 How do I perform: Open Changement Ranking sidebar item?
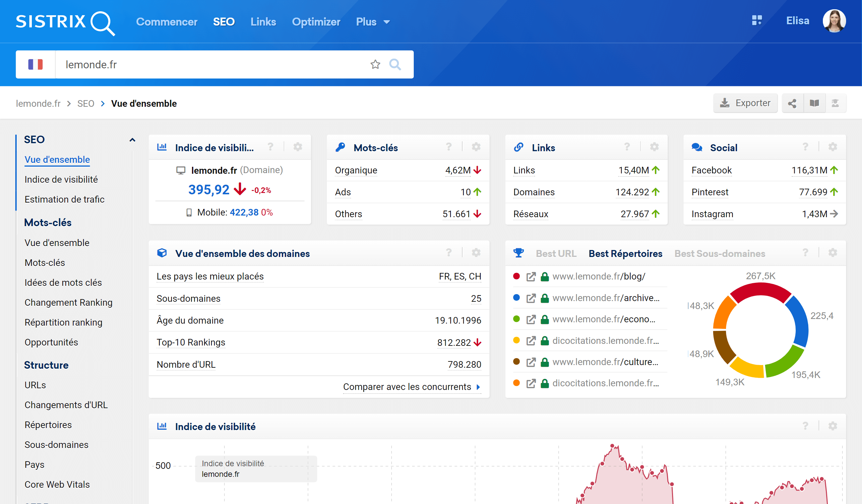click(x=68, y=302)
